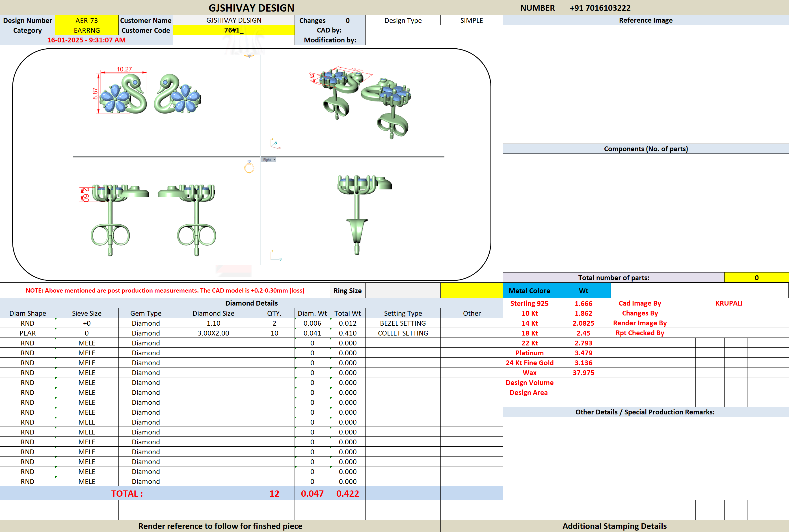Click the empty CAD by field
The height and width of the screenshot is (532, 789).
434,30
